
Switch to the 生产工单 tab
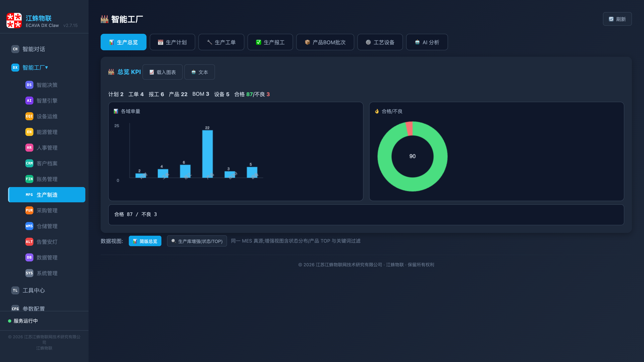pyautogui.click(x=221, y=42)
